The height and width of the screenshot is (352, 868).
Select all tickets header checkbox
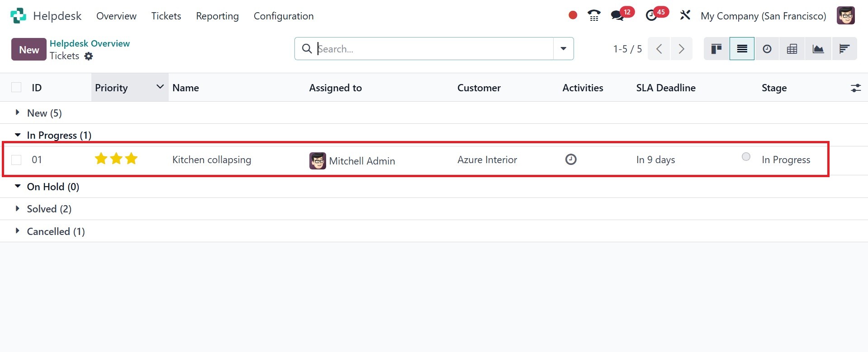coord(16,88)
